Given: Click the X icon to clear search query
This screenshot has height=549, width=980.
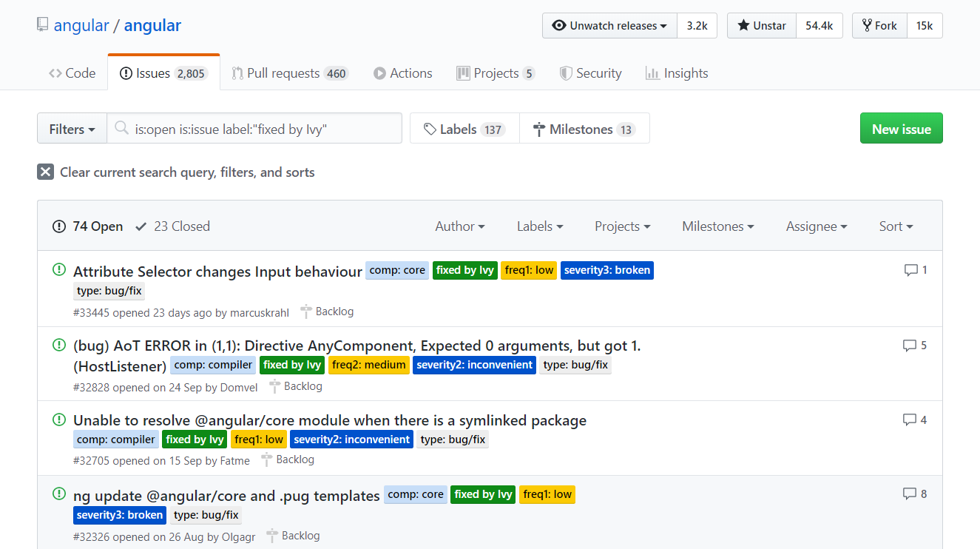Looking at the screenshot, I should tap(45, 172).
